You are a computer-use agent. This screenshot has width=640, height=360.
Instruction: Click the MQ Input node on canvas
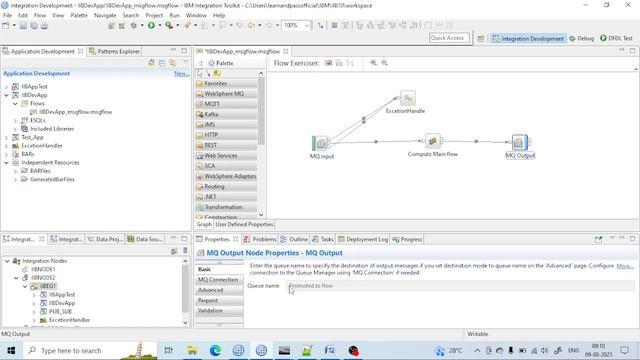click(x=321, y=143)
